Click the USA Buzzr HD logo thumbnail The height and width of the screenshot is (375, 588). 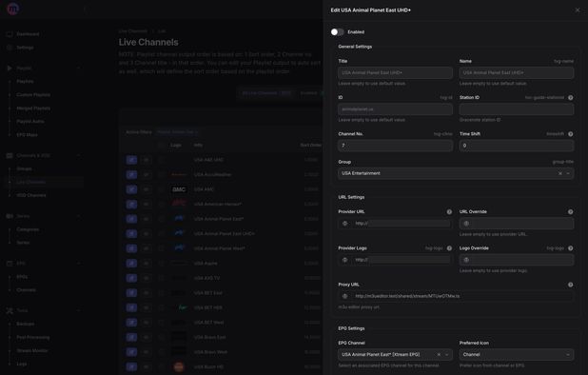[x=179, y=366]
